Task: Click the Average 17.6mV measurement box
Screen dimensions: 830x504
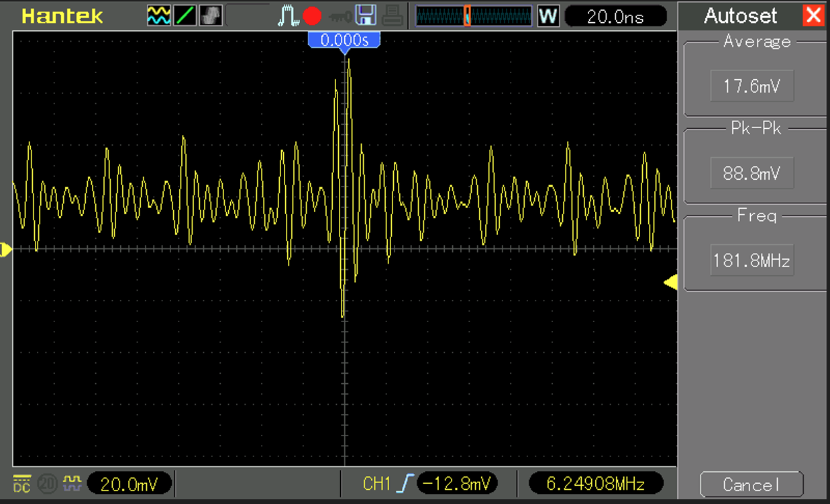Action: click(751, 87)
